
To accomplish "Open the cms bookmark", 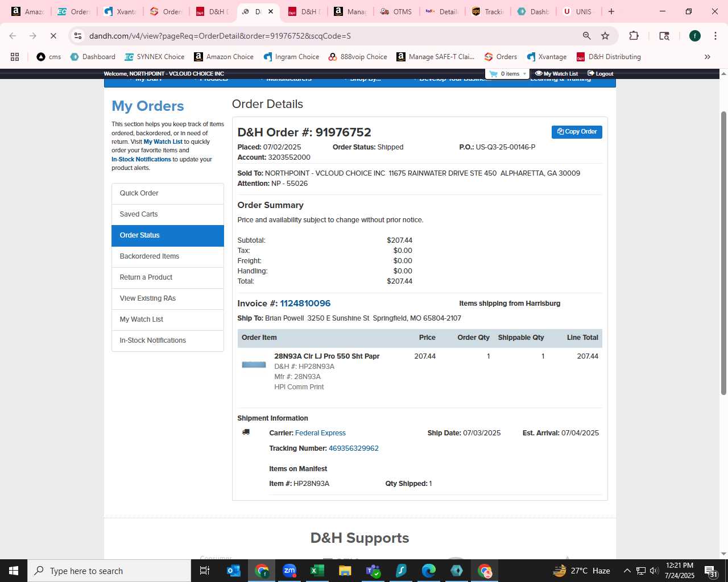I will [49, 57].
